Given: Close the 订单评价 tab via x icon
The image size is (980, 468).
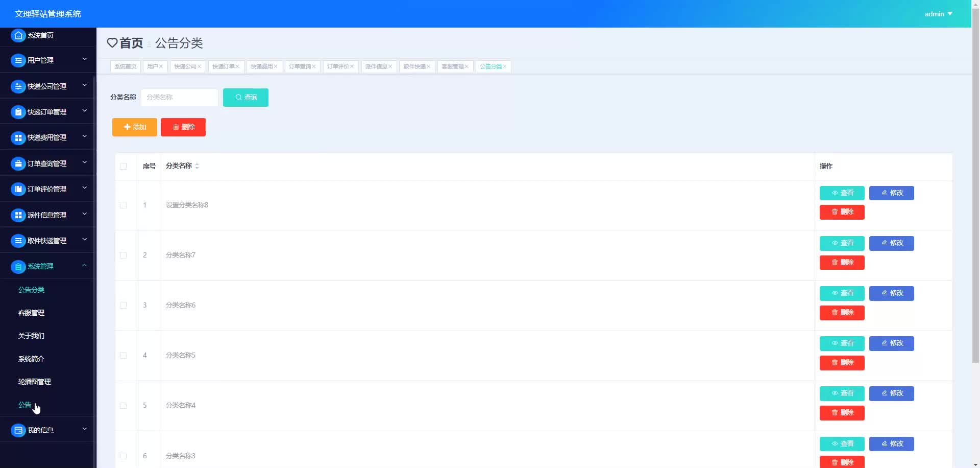Looking at the screenshot, I should pyautogui.click(x=352, y=66).
